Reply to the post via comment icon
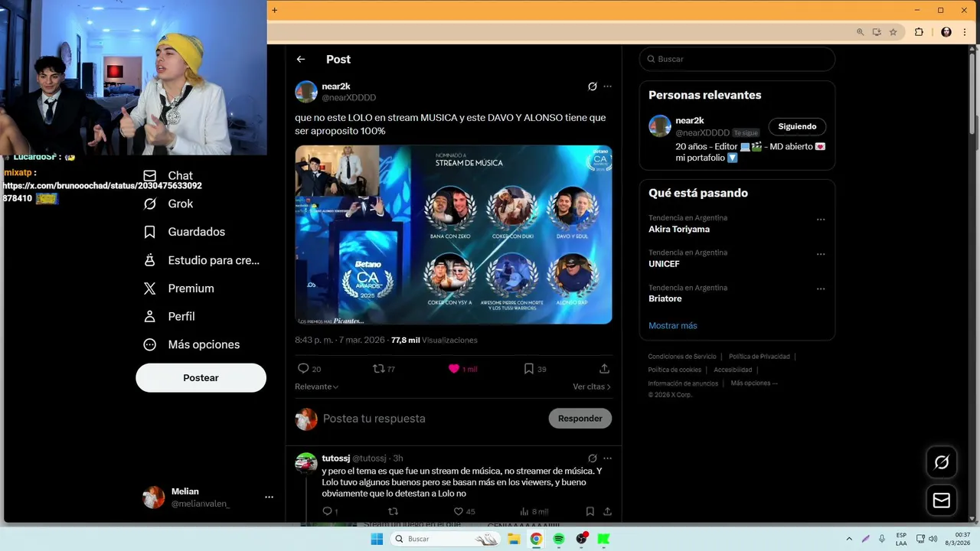This screenshot has width=980, height=551. tap(303, 369)
